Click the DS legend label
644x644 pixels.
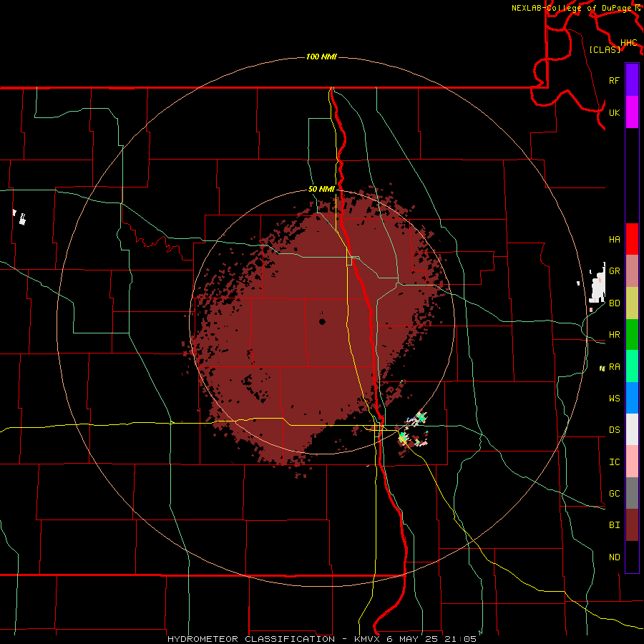[x=614, y=430]
